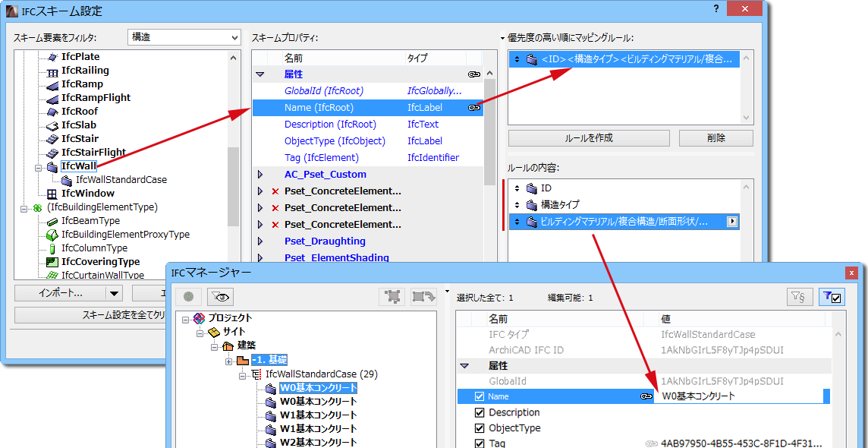This screenshot has width=868, height=448.
Task: Select the ID rule content item
Action: pos(624,188)
